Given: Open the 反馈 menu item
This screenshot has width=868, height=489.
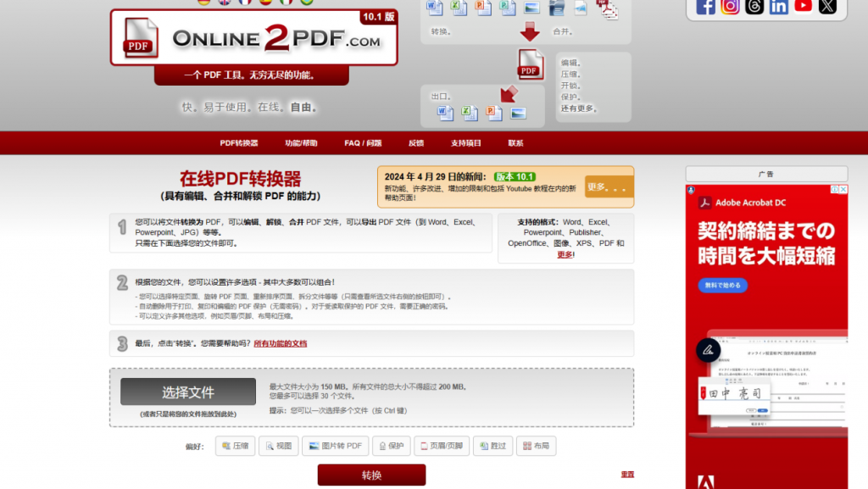Looking at the screenshot, I should point(415,143).
